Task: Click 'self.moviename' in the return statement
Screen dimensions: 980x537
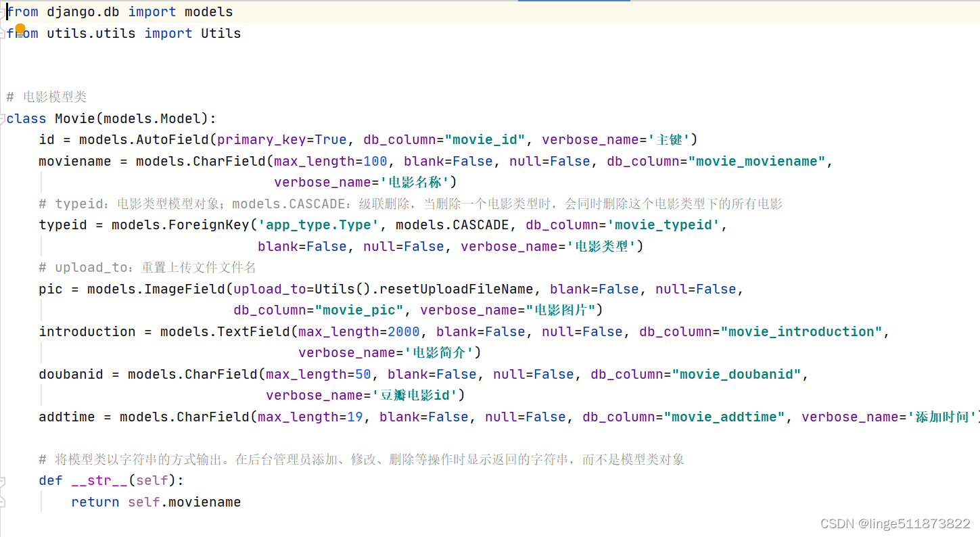Action: pos(185,502)
